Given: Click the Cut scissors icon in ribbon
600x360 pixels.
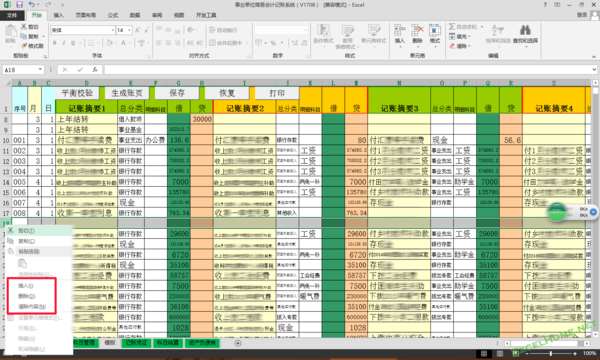Looking at the screenshot, I should (24, 26).
